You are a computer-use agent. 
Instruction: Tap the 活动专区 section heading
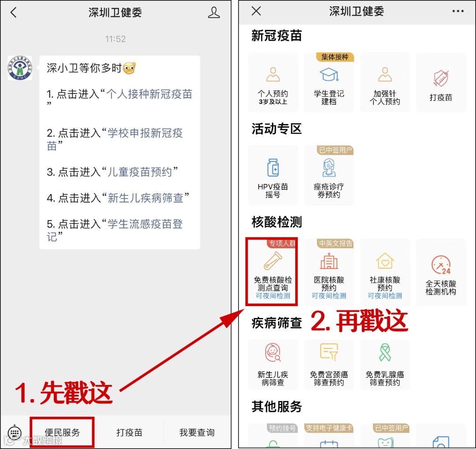(276, 129)
